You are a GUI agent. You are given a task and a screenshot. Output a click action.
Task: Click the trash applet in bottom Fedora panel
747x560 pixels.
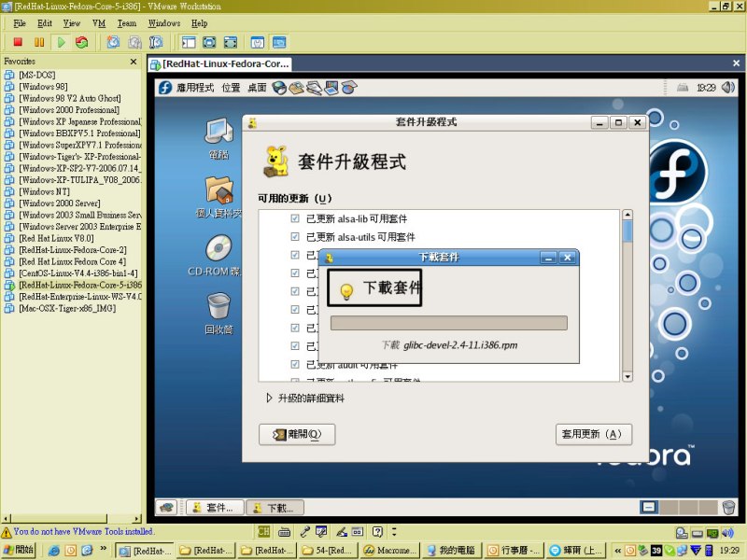pyautogui.click(x=728, y=507)
